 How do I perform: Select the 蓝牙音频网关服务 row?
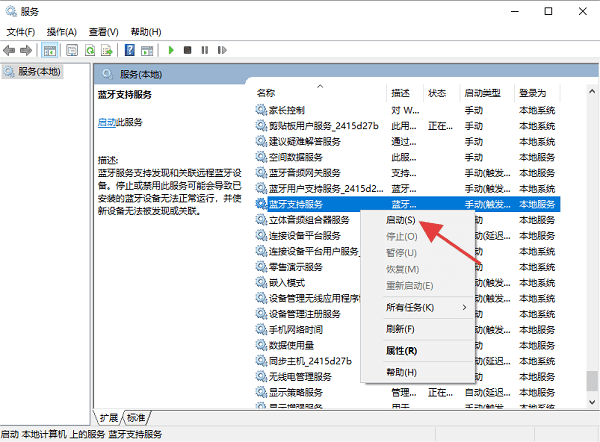coord(305,173)
